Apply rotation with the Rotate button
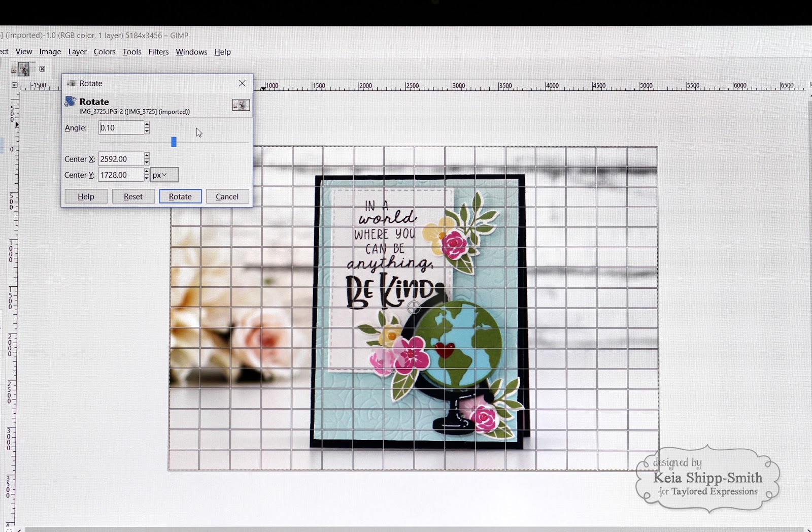 [x=180, y=196]
